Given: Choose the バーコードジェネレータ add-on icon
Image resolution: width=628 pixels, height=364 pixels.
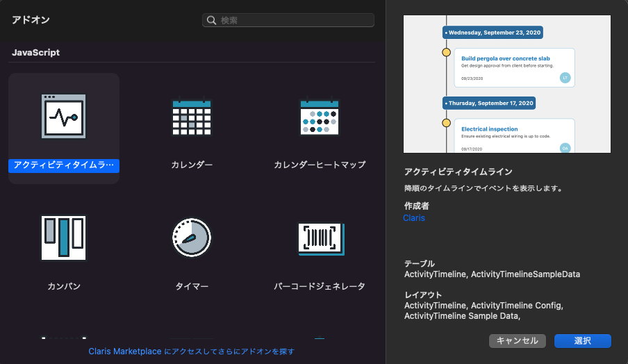Looking at the screenshot, I should (x=320, y=238).
